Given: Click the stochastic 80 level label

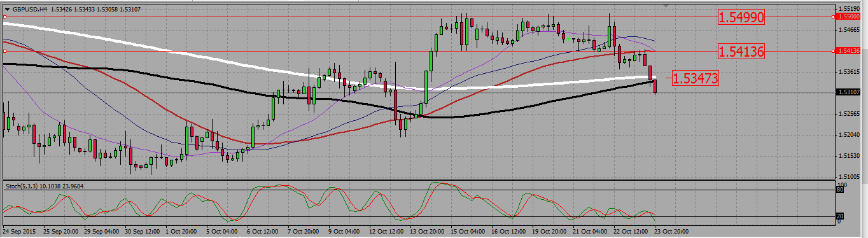Looking at the screenshot, I should [x=839, y=190].
